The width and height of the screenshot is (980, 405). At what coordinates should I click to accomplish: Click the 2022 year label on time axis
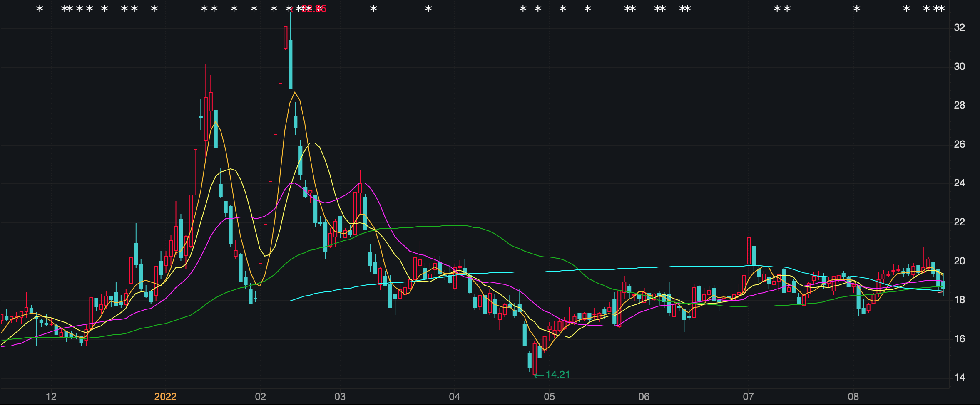[x=165, y=397]
